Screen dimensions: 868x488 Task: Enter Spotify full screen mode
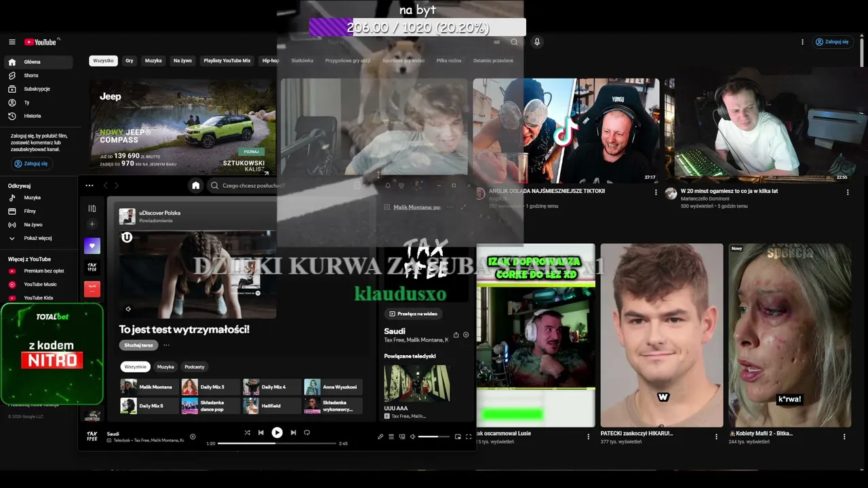tap(469, 436)
